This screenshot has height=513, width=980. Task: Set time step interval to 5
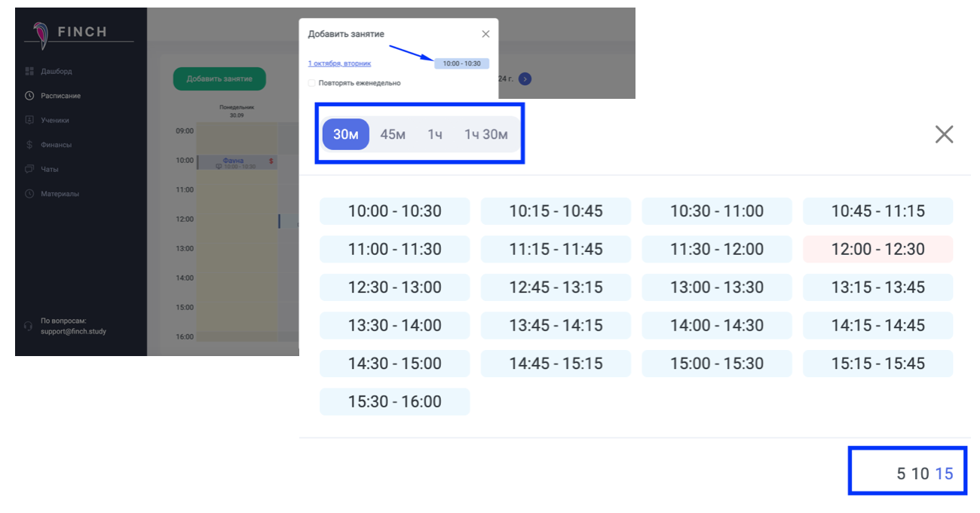(901, 474)
